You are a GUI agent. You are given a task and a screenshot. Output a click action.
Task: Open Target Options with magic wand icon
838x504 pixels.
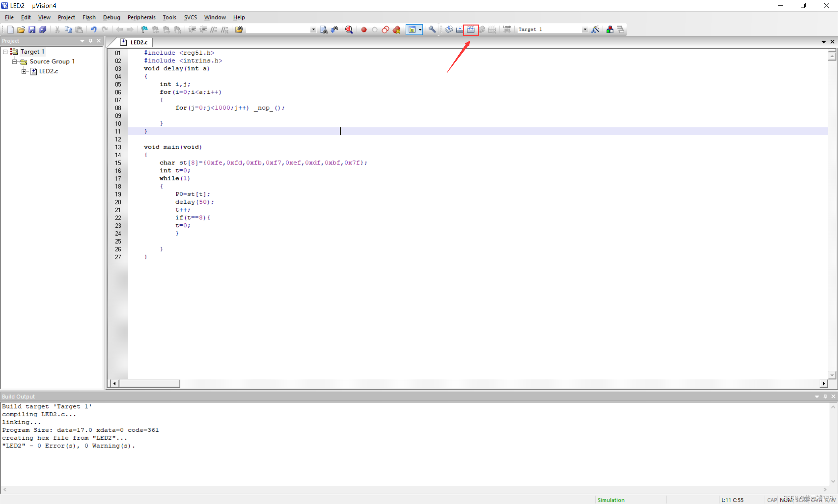595,29
